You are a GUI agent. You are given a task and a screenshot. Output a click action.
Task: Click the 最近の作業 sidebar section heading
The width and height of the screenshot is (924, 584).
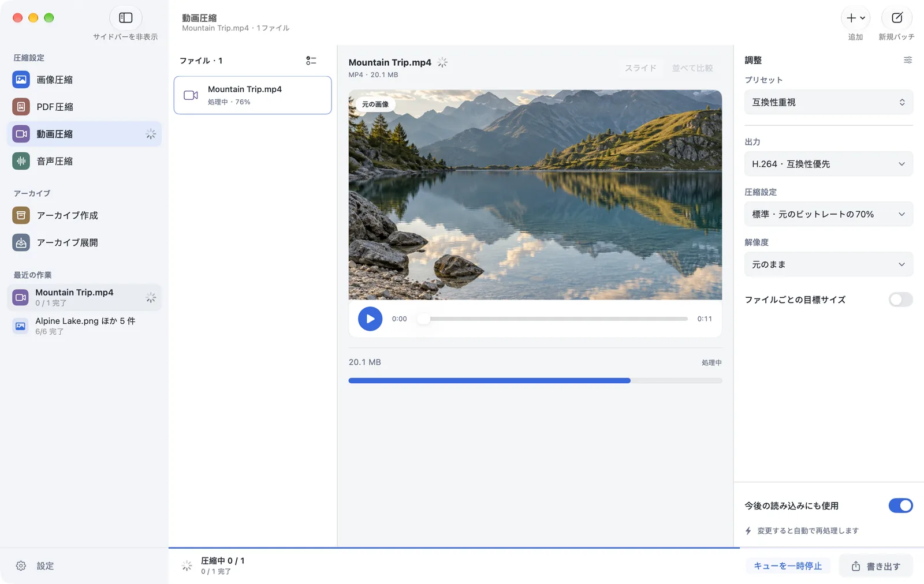click(32, 275)
